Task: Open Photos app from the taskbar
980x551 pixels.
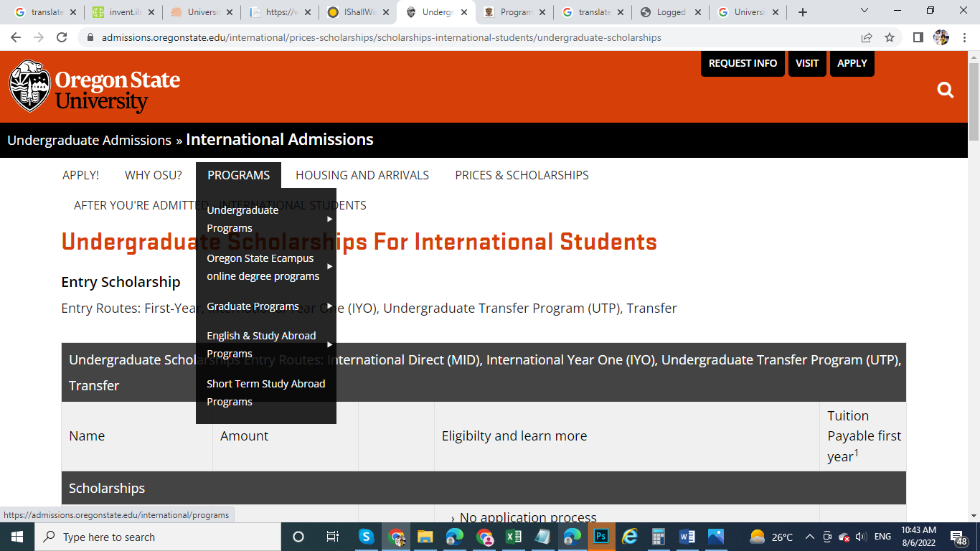Action: click(x=716, y=537)
